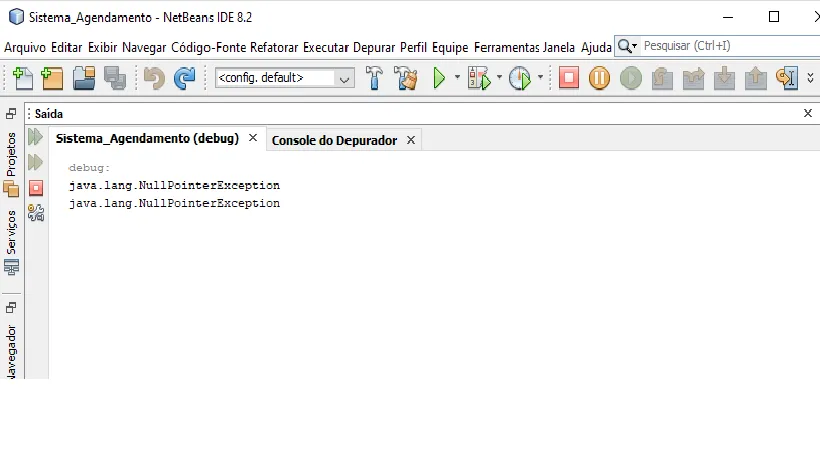
Task: Click the debug: output line
Action: [89, 168]
